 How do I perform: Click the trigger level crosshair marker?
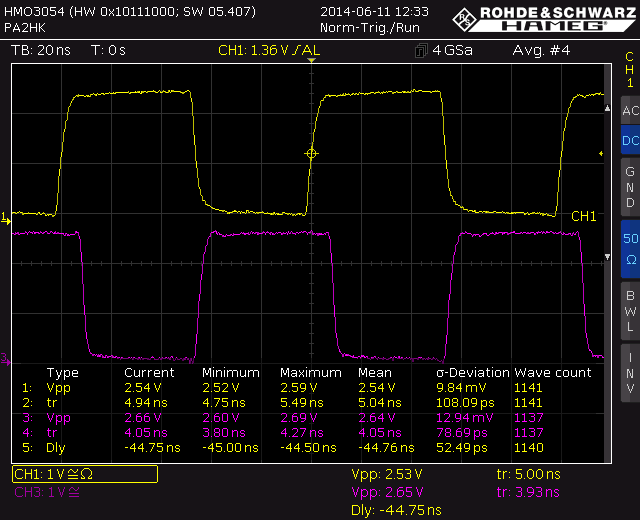click(311, 153)
